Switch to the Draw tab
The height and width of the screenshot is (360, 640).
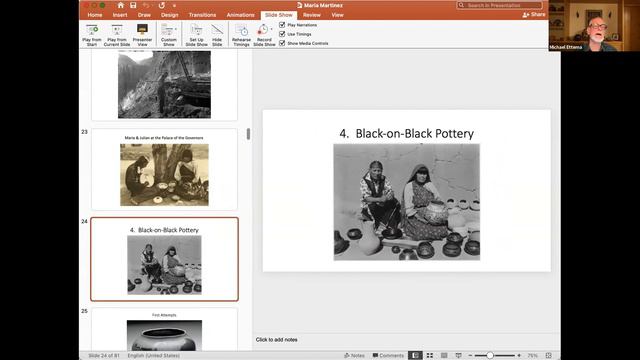point(144,15)
